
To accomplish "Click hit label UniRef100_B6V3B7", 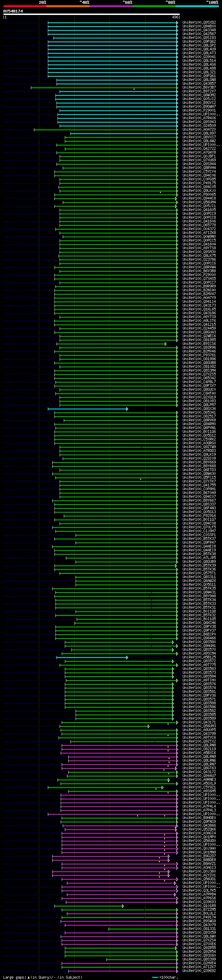I will pos(199,88).
